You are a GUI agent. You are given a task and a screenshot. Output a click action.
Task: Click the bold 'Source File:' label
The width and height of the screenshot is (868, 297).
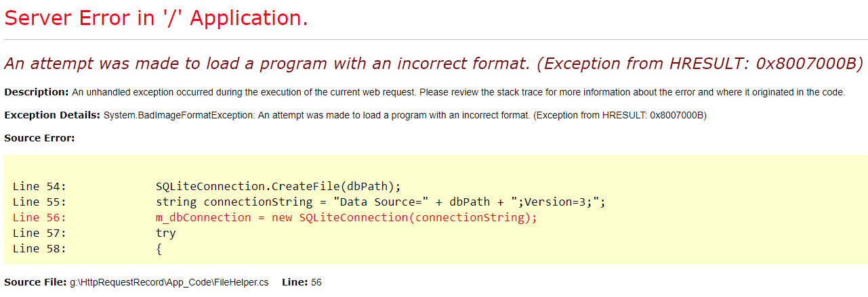(35, 282)
